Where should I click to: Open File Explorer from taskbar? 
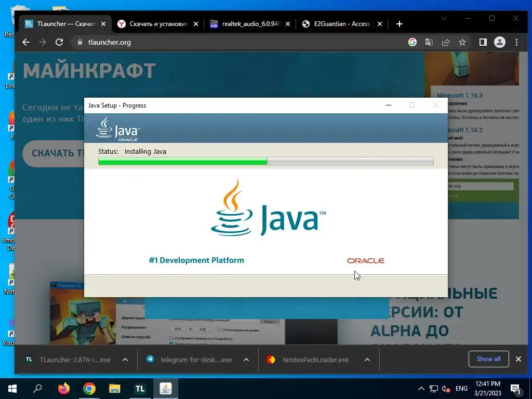pos(115,389)
